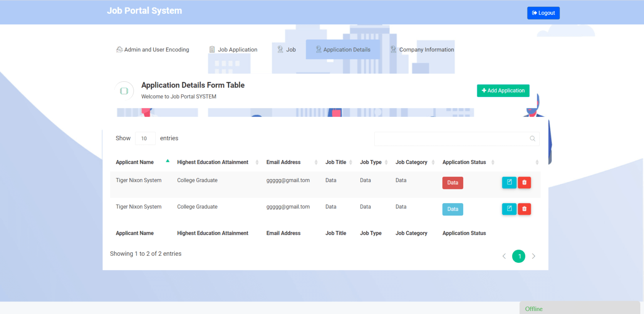Click the magnifier search icon
644x314 pixels.
(532, 139)
